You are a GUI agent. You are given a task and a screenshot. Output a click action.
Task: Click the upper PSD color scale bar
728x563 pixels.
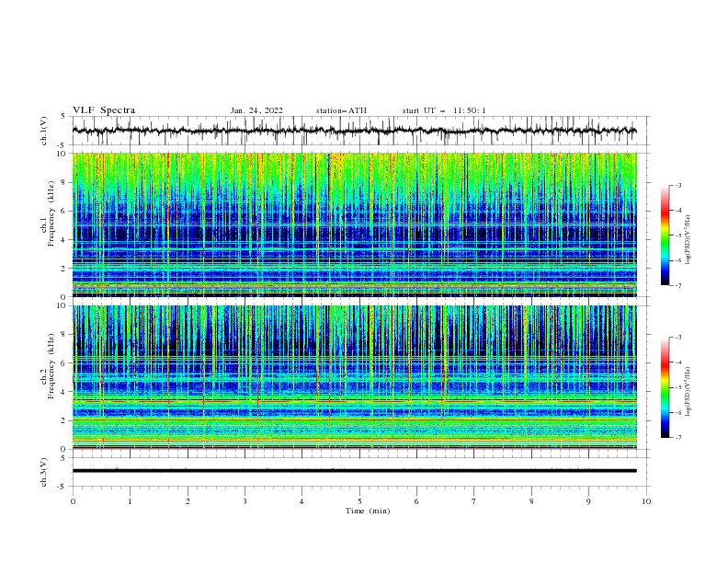tap(665, 235)
